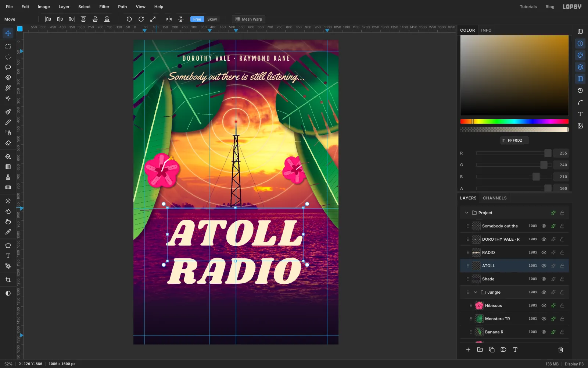The image size is (588, 368).
Task: Hide the RADIO layer
Action: 544,252
